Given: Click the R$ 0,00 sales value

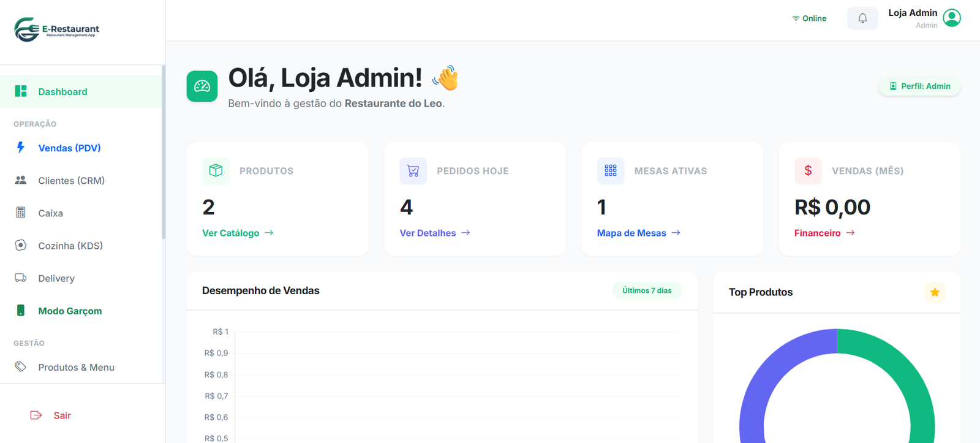Looking at the screenshot, I should [x=832, y=207].
